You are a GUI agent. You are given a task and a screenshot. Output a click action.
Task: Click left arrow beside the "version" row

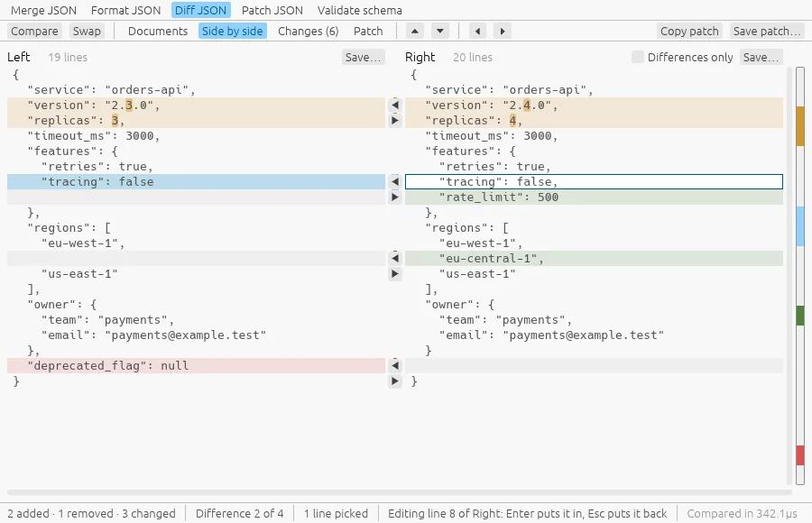pyautogui.click(x=395, y=106)
